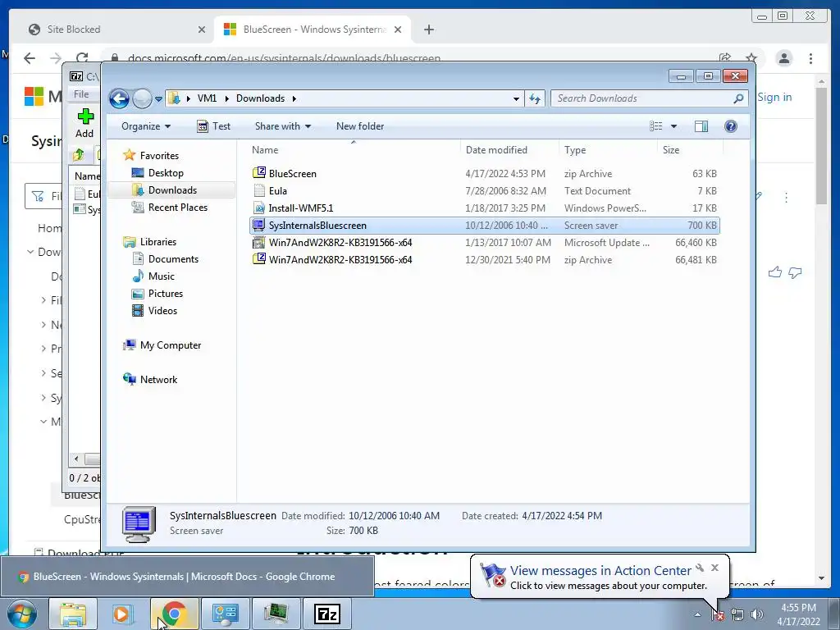
Task: Click New folder in Explorer toolbar
Action: [x=360, y=126]
